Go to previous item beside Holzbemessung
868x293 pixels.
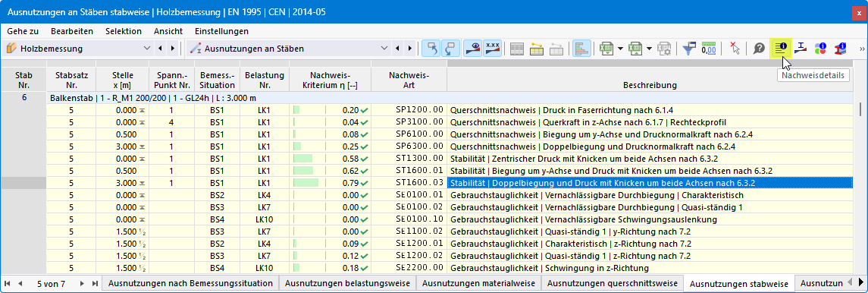161,49
